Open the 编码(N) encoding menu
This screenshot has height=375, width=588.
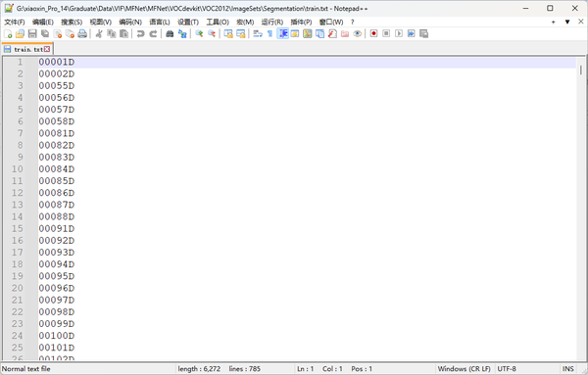(x=130, y=23)
